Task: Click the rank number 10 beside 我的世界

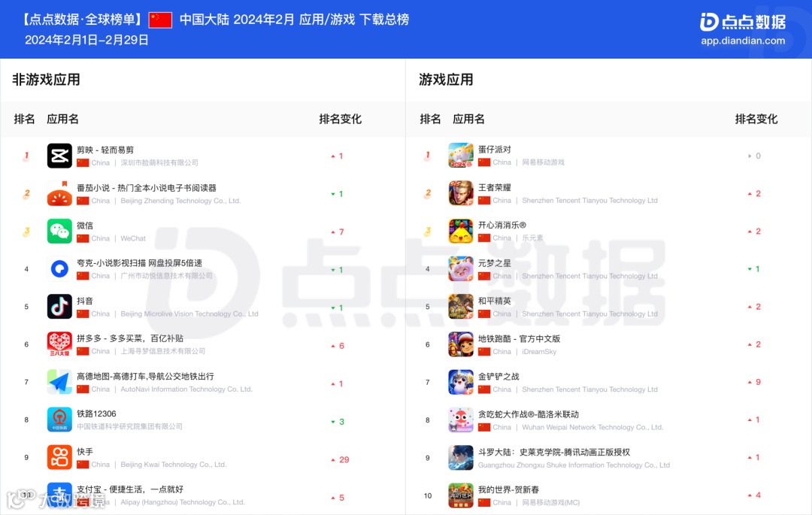Action: pyautogui.click(x=428, y=496)
